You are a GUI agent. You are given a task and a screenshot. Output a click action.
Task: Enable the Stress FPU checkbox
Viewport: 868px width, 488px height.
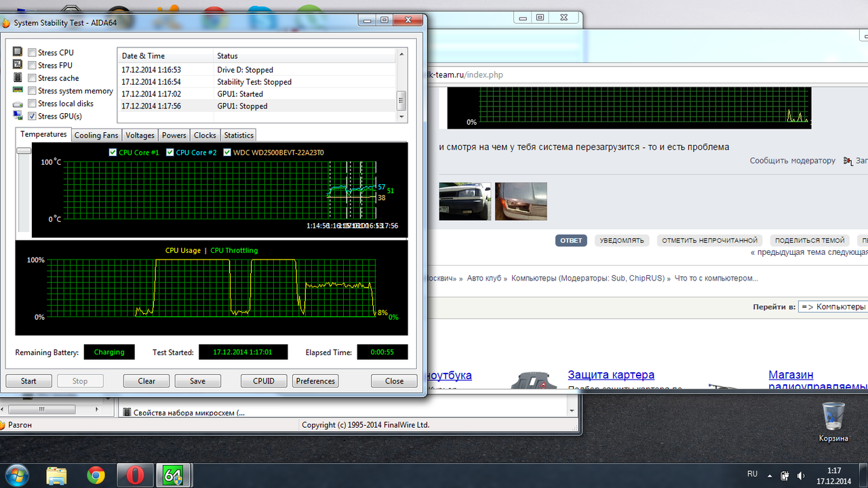(32, 65)
